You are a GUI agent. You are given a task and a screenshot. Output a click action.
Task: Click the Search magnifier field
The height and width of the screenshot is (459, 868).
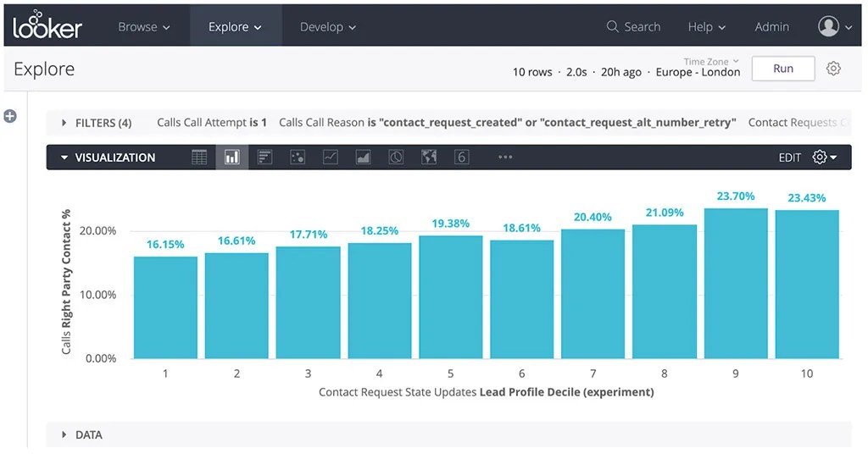[x=633, y=26]
